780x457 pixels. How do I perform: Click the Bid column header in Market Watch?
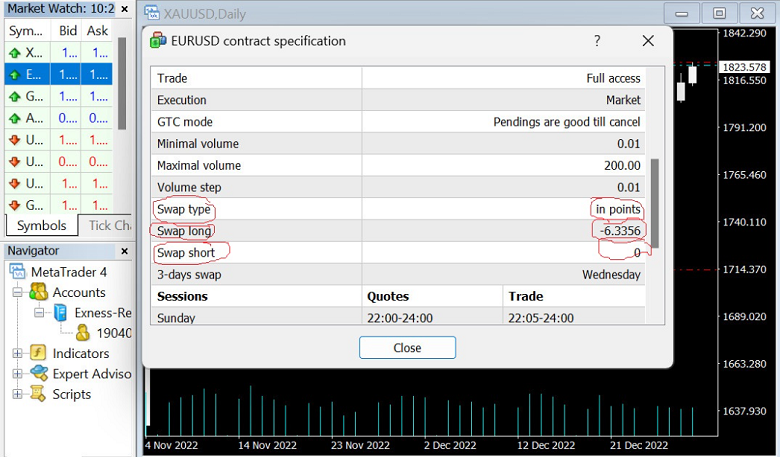click(68, 31)
